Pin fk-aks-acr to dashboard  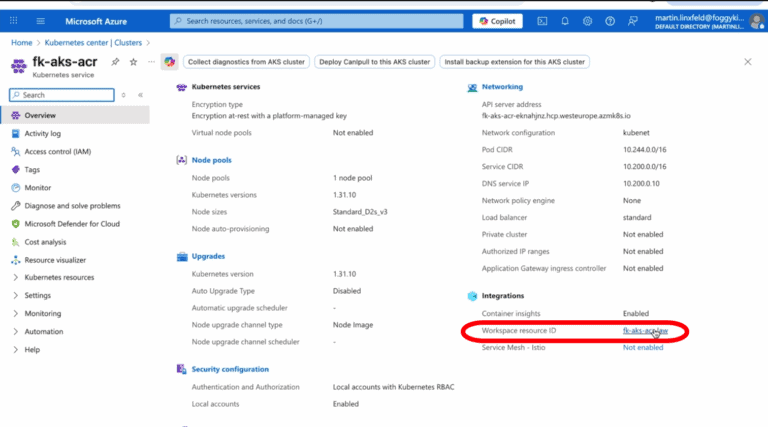pos(115,62)
